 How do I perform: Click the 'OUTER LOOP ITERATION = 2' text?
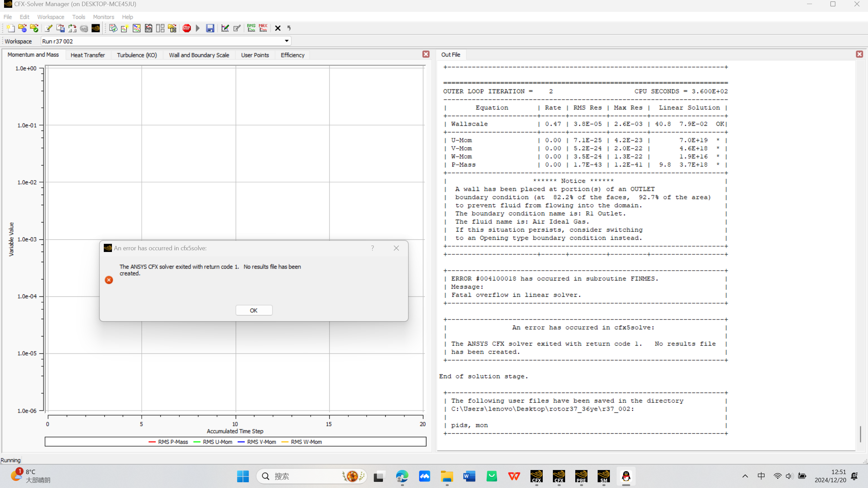(x=498, y=91)
